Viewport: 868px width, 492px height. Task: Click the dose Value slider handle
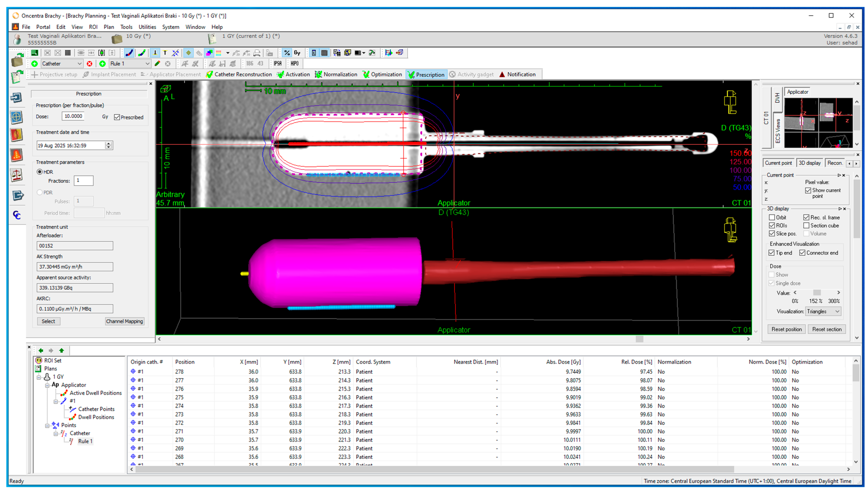tap(817, 292)
